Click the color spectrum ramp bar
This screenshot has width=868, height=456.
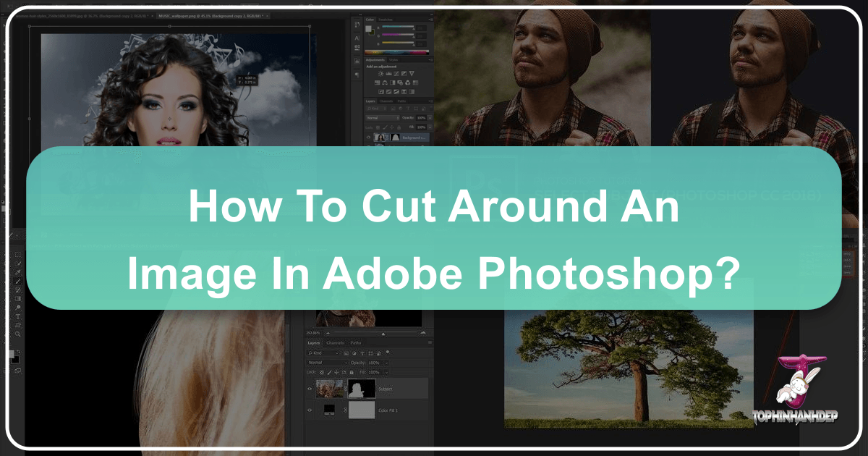point(398,51)
